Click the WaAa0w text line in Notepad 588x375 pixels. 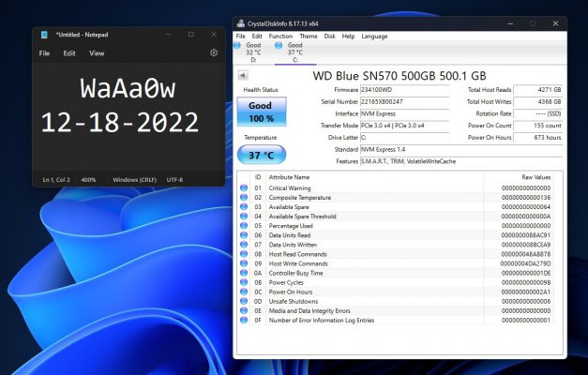click(128, 89)
